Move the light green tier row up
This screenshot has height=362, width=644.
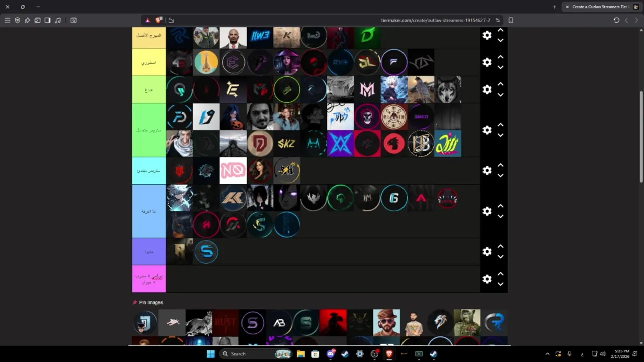(500, 84)
